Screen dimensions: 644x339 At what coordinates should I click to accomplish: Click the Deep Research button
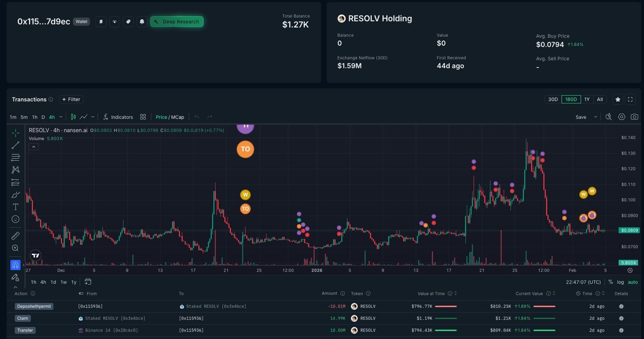pos(177,22)
